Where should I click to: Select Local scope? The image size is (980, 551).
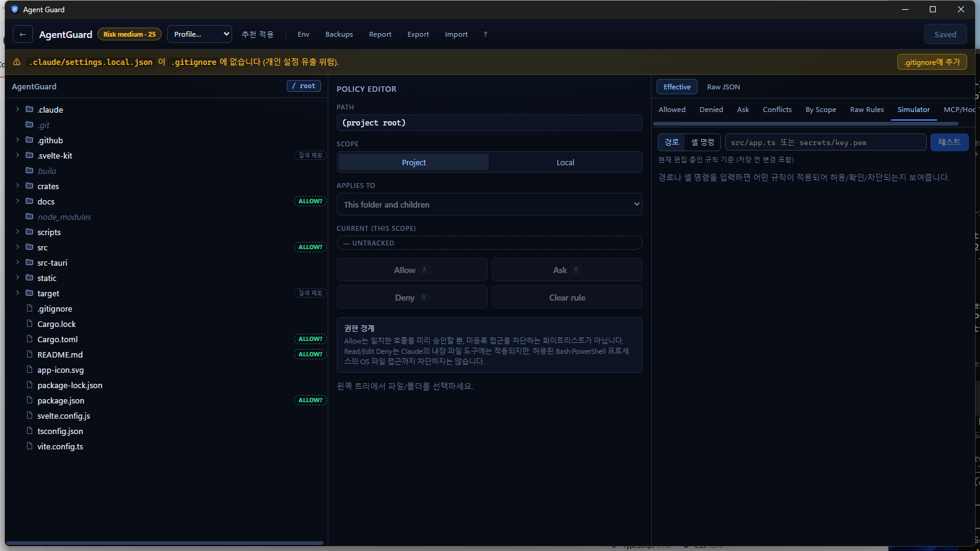point(565,162)
